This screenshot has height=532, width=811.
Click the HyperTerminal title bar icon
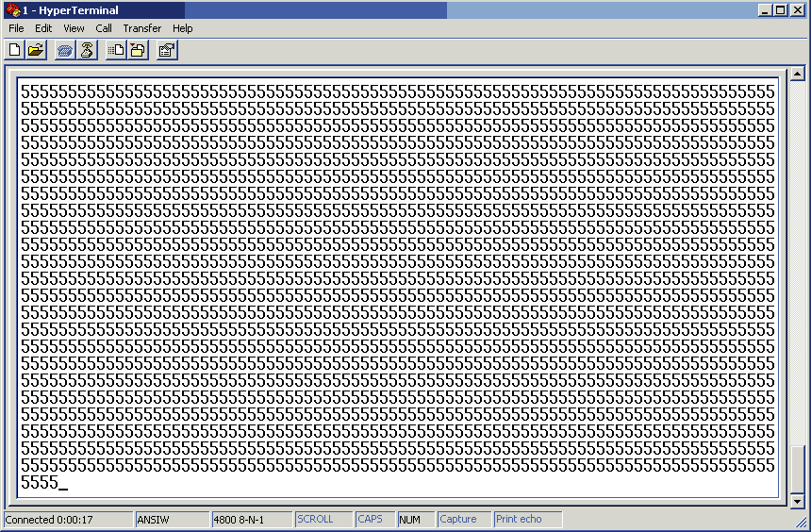12,10
